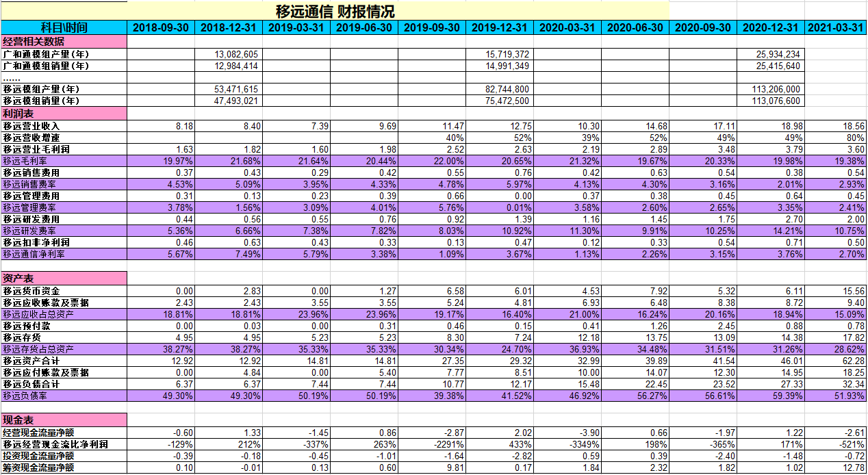Viewport: 868px width, 475px height.
Task: Click the row label 移远资产合计
Action: 64,361
